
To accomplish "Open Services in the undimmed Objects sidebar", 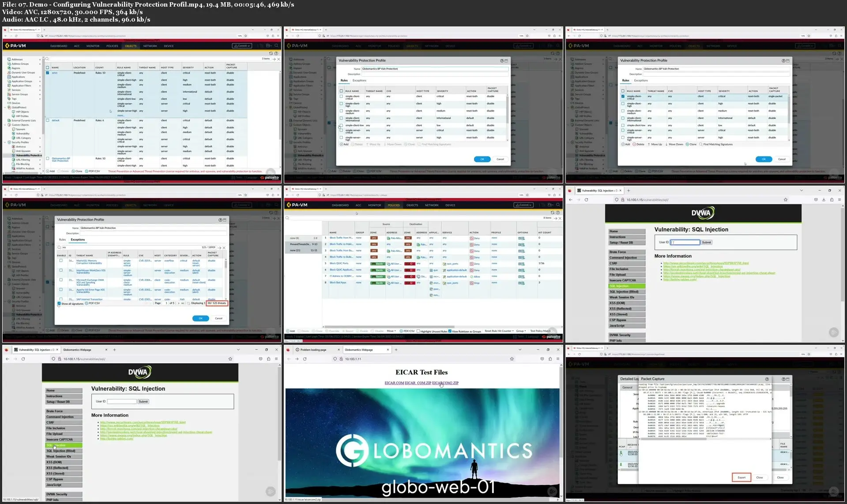I will coord(16,90).
